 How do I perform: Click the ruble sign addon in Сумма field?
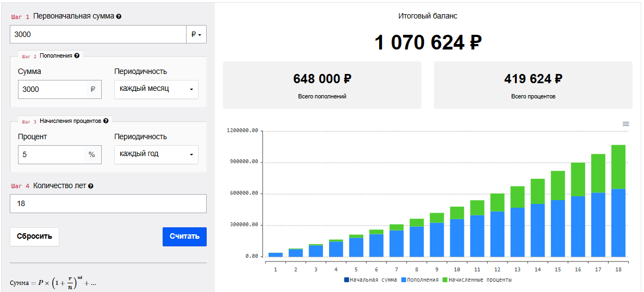93,89
